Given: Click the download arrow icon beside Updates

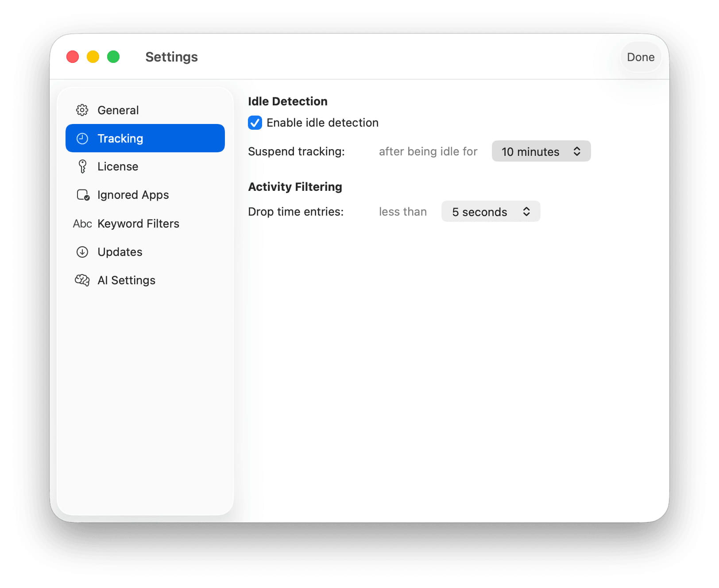Looking at the screenshot, I should [82, 252].
